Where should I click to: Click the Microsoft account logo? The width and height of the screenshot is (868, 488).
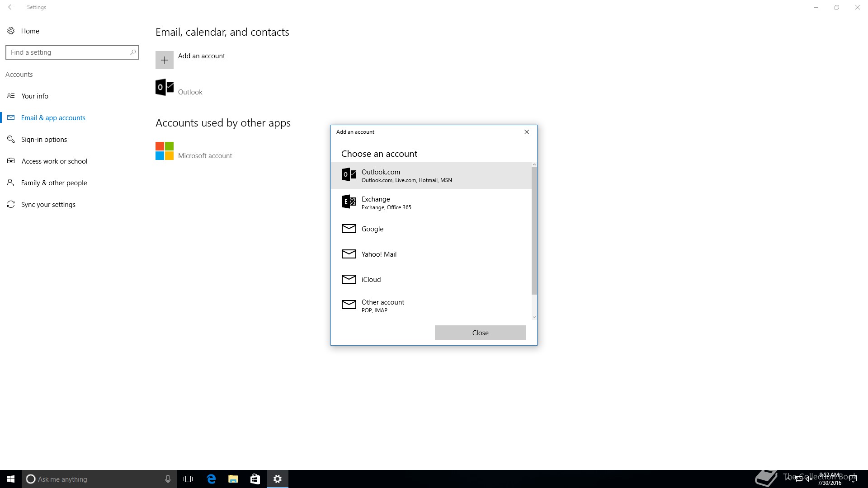click(x=165, y=151)
